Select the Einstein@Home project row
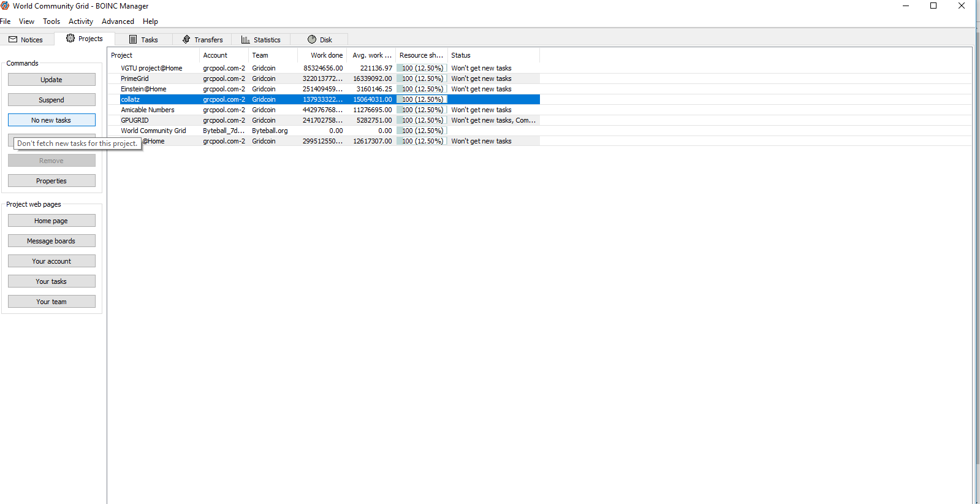 click(x=324, y=89)
